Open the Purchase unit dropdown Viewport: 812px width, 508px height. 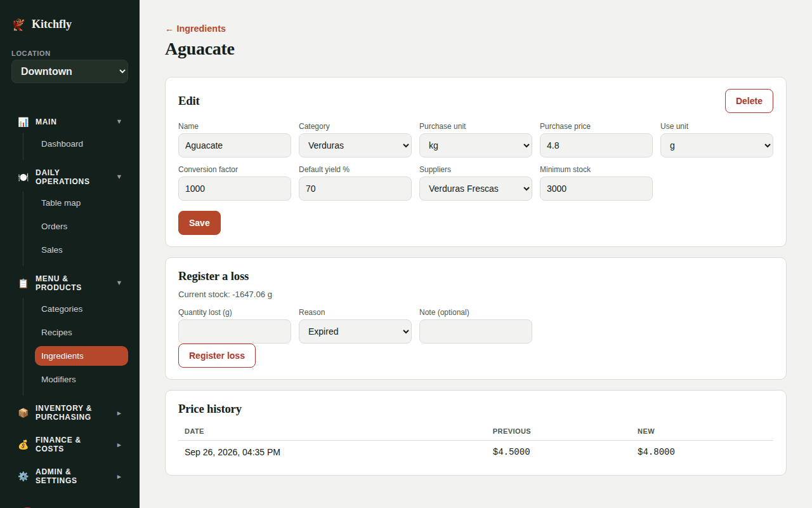pyautogui.click(x=476, y=145)
